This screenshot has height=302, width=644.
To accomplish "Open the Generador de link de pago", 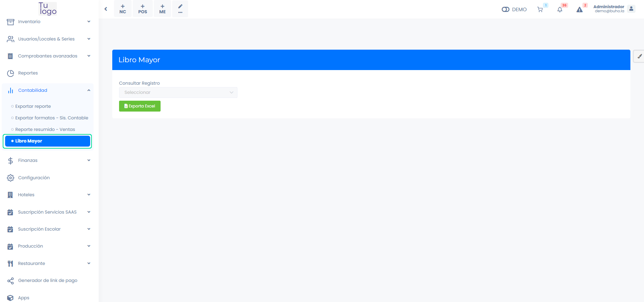I will click(x=48, y=280).
